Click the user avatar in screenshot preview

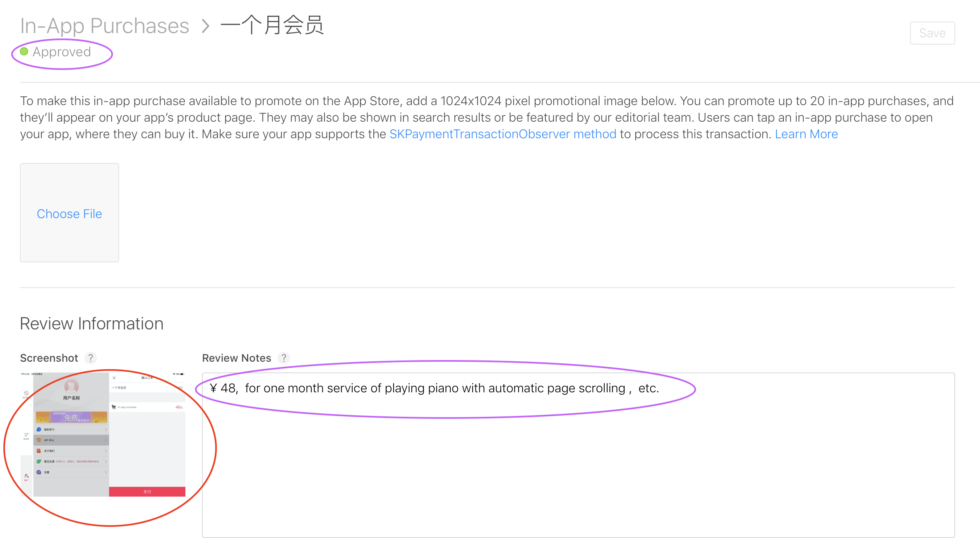[72, 386]
